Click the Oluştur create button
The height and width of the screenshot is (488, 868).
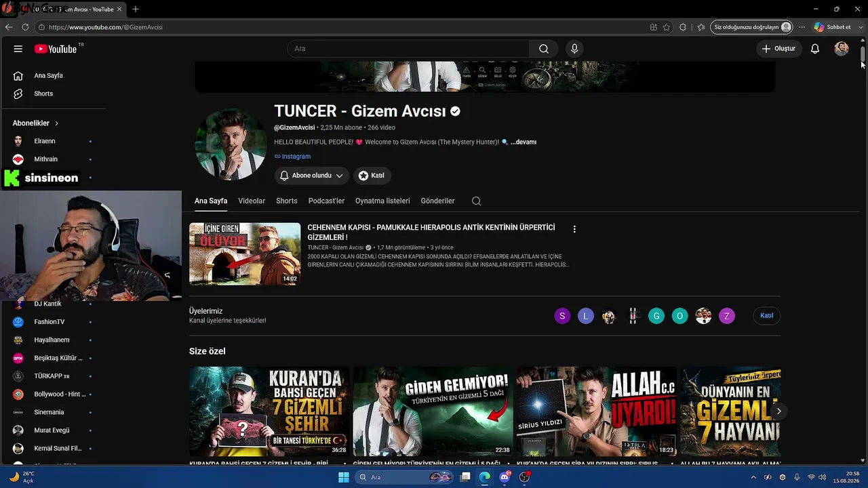coord(779,49)
